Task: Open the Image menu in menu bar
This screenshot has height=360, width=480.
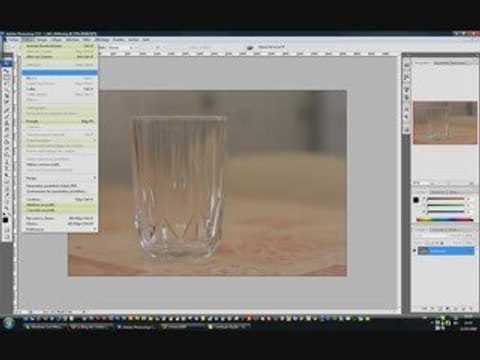Action: click(42, 40)
